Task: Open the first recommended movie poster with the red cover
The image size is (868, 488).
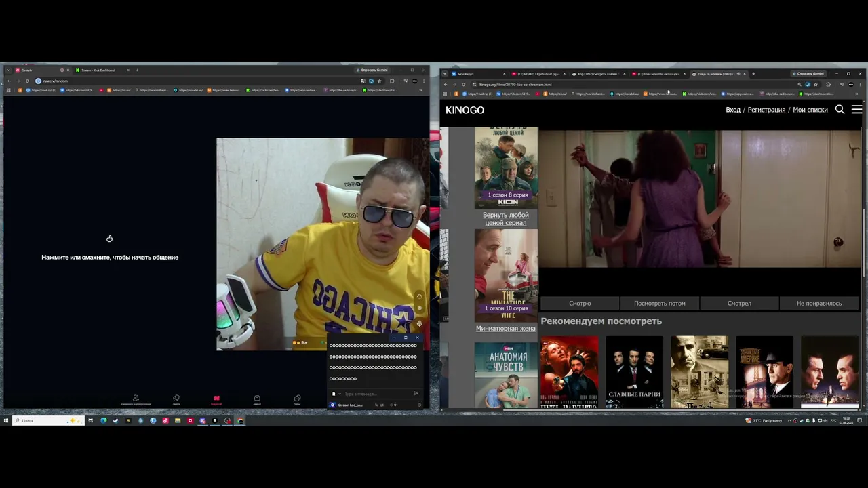Action: [x=570, y=372]
